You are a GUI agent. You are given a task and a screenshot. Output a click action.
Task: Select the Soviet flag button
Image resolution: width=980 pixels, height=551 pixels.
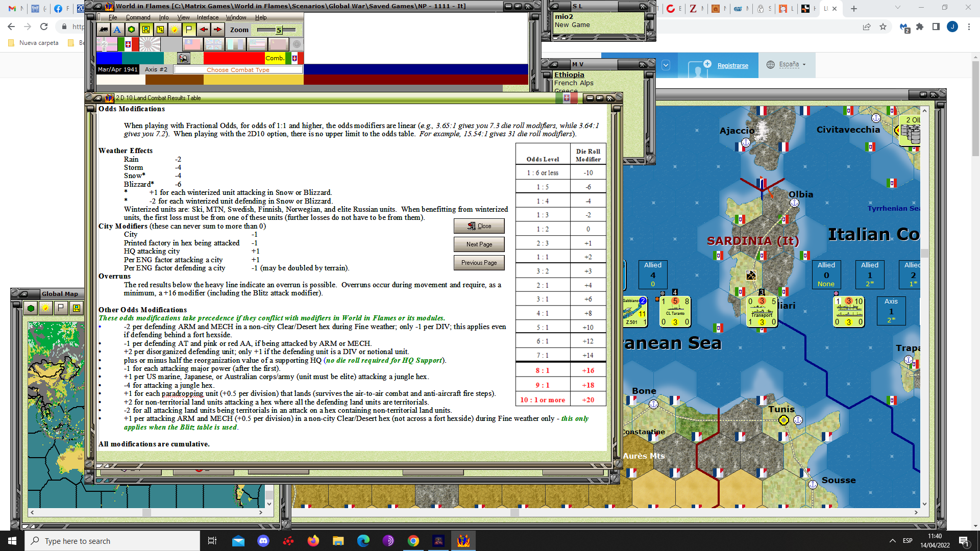coord(279,44)
